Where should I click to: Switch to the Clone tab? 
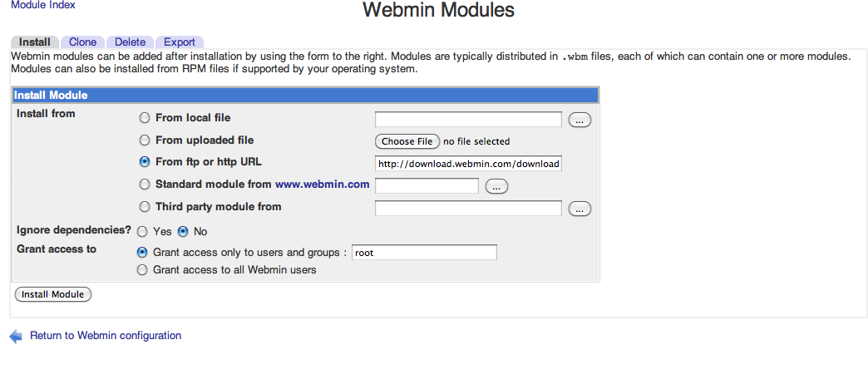82,42
